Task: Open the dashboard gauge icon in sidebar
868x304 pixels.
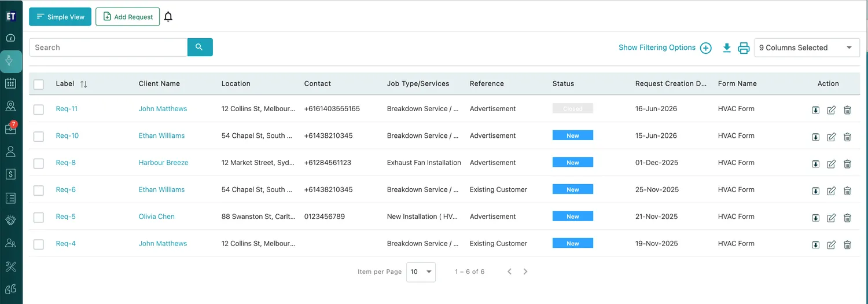Action: tap(10, 38)
